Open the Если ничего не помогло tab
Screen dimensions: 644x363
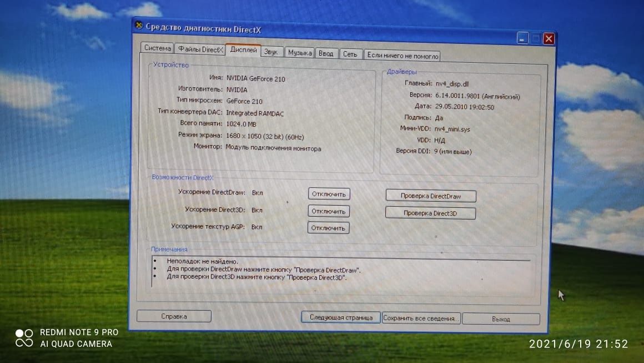click(402, 56)
